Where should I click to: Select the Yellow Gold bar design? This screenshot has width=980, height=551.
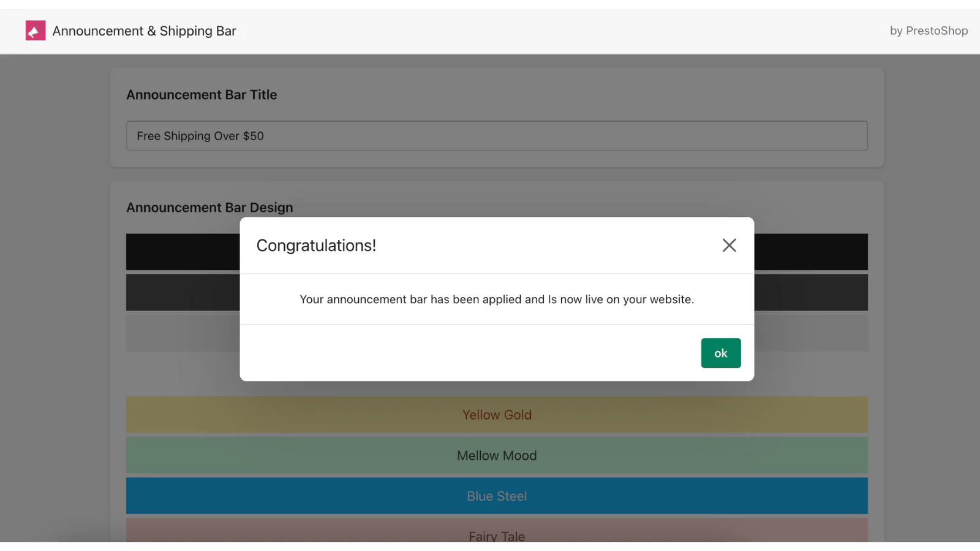pyautogui.click(x=496, y=415)
